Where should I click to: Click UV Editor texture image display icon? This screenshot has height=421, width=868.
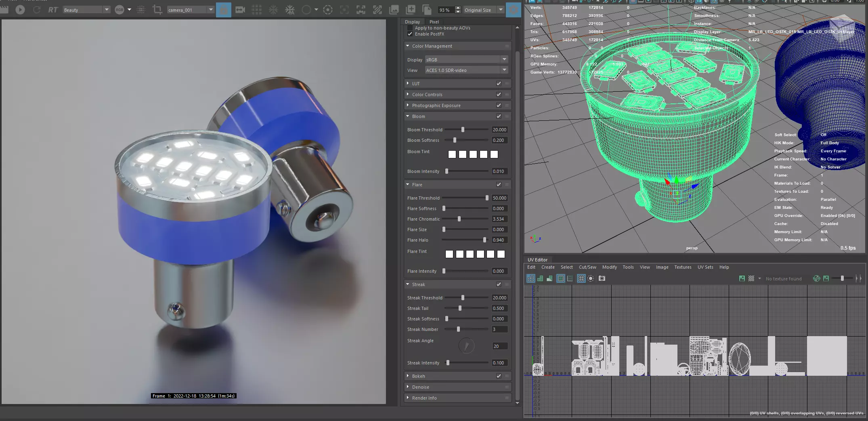(742, 278)
